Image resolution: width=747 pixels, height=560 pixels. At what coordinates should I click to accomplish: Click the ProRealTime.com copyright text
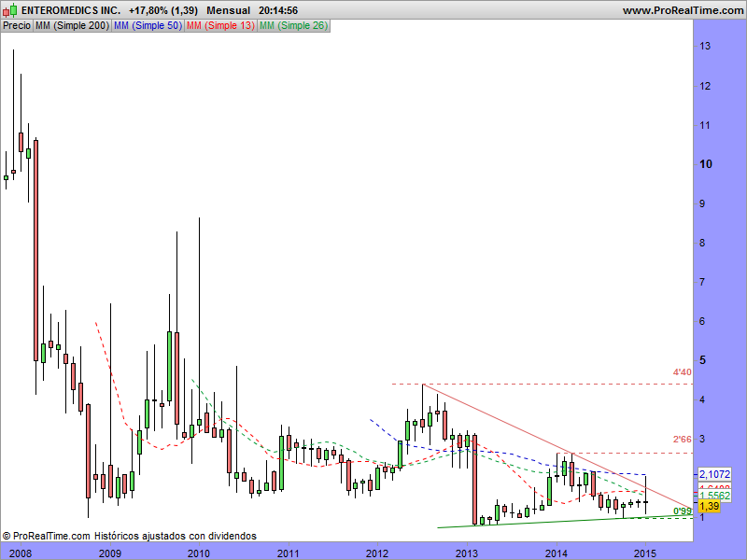tap(46, 536)
